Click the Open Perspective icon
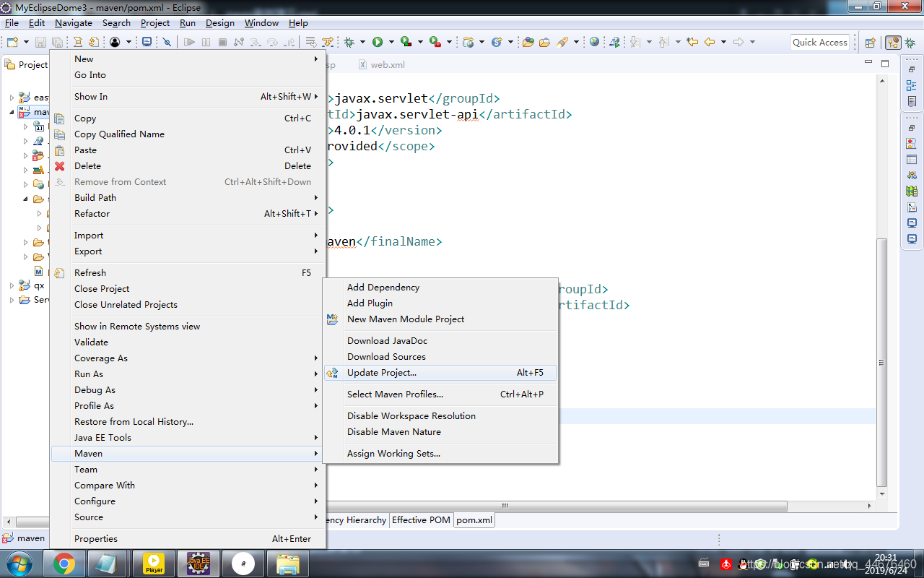 (871, 43)
